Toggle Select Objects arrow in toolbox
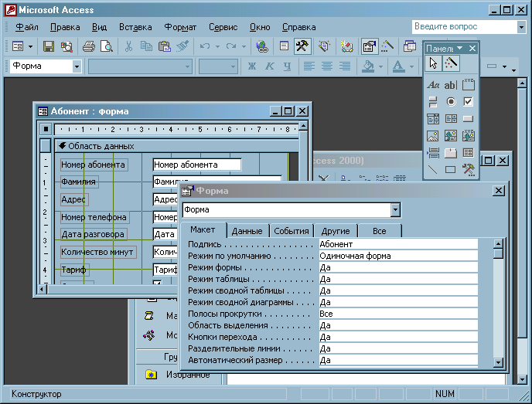This screenshot has height=404, width=532. click(x=433, y=63)
